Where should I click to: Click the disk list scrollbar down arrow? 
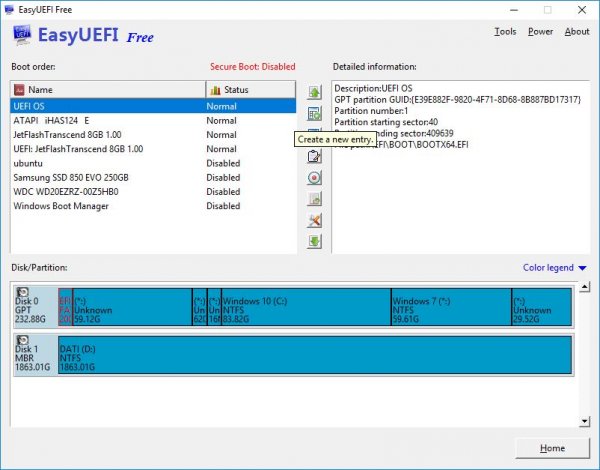584,421
